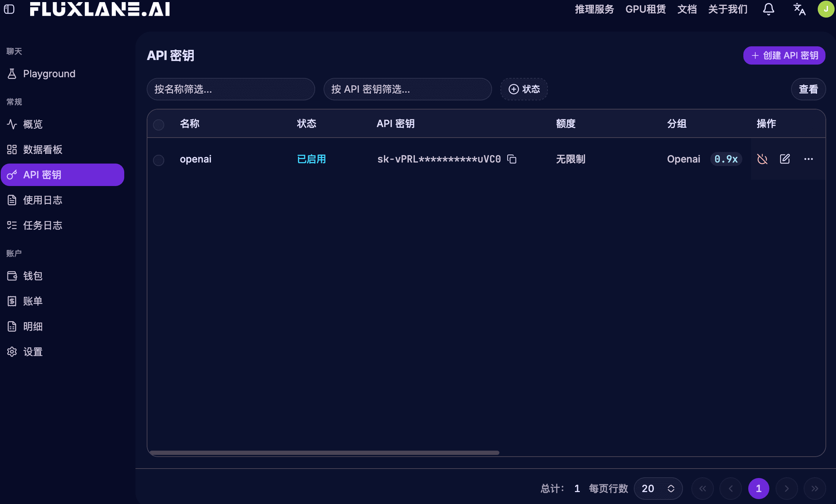Click the 已启用 status text
836x504 pixels.
pyautogui.click(x=311, y=159)
